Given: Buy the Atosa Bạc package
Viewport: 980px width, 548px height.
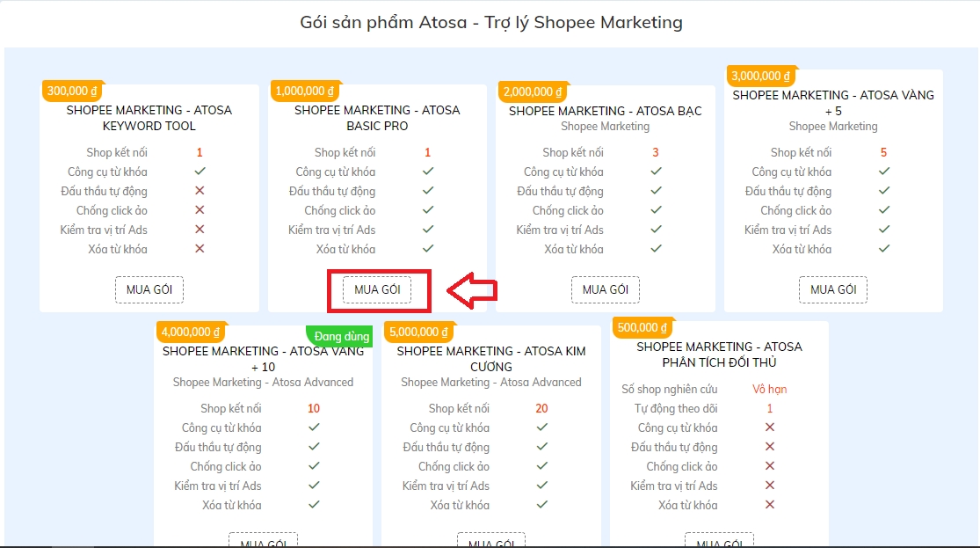Looking at the screenshot, I should click(x=605, y=289).
